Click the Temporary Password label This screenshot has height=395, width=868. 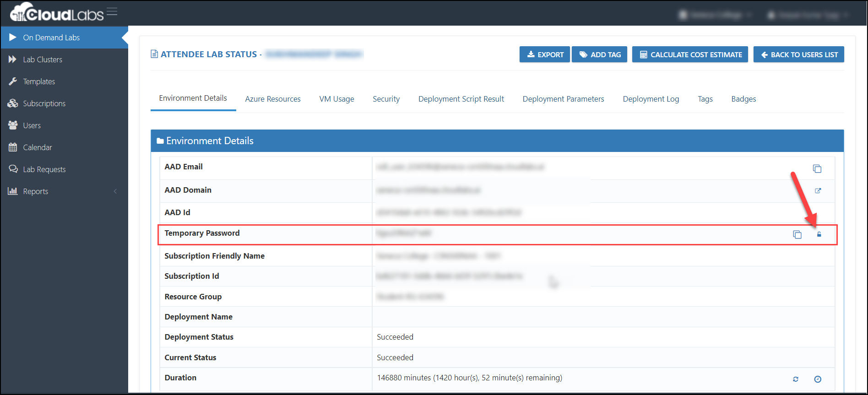pyautogui.click(x=202, y=233)
